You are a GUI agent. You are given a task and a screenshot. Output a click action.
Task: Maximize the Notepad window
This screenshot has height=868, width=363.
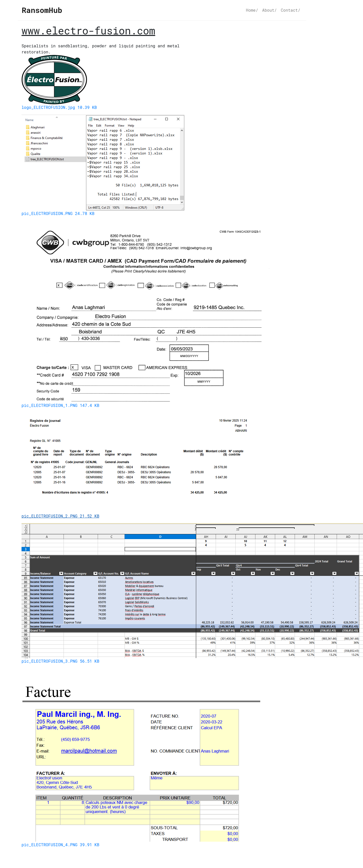tap(166, 119)
